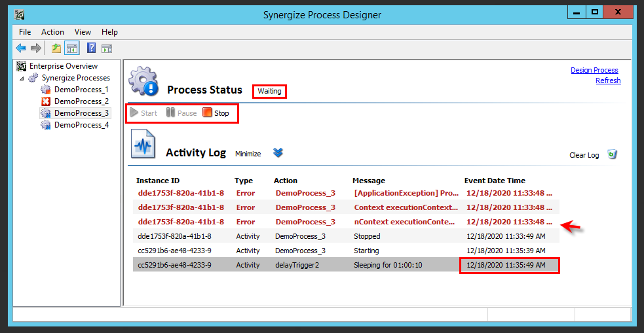The width and height of the screenshot is (644, 333).
Task: Select DemoProcess_1 in the tree
Action: (x=81, y=90)
